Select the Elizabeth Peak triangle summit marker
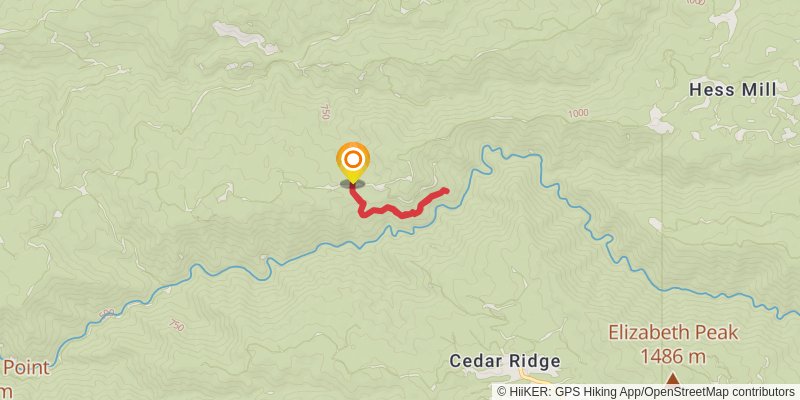The image size is (800, 400). tap(672, 379)
